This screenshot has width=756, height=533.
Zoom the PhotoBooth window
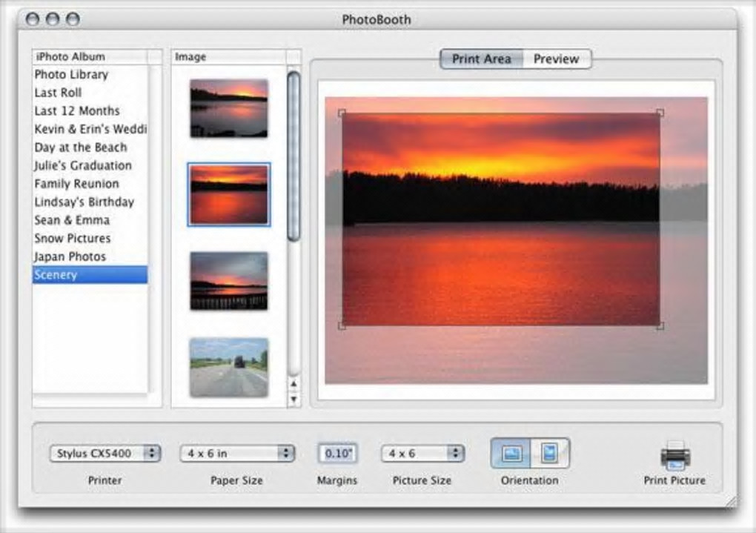tap(73, 19)
